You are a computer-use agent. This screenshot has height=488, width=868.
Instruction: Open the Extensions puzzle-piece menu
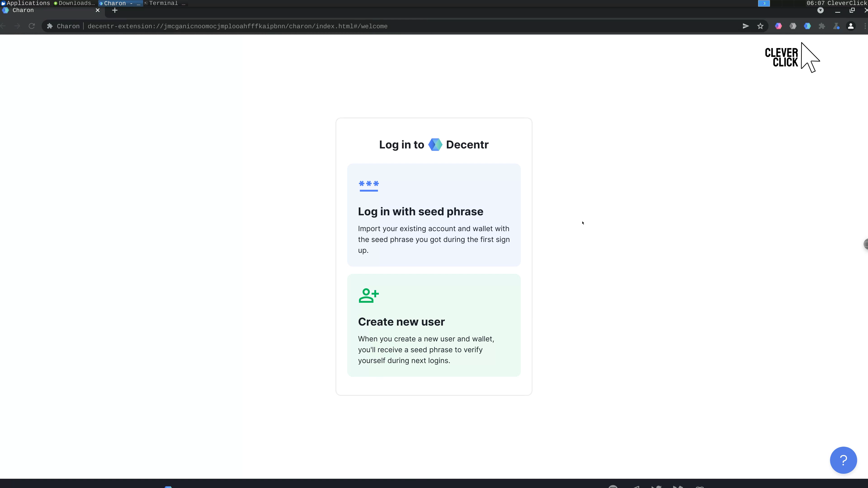click(821, 26)
